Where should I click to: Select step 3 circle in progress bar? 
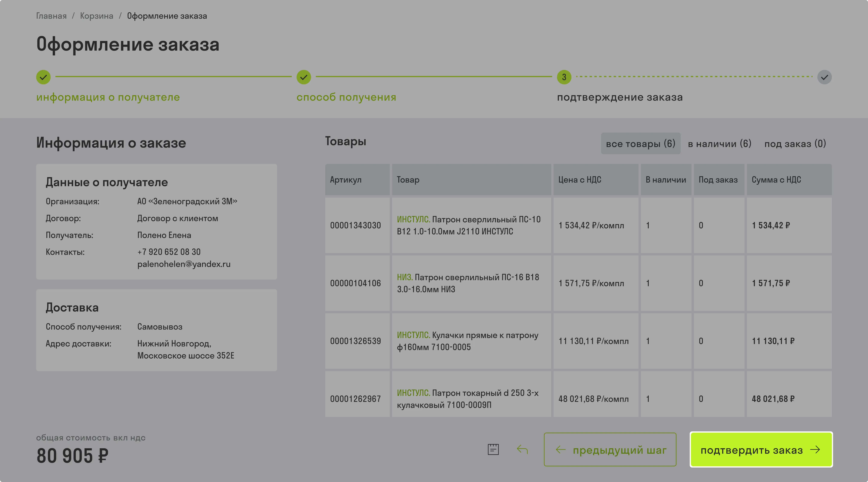564,77
